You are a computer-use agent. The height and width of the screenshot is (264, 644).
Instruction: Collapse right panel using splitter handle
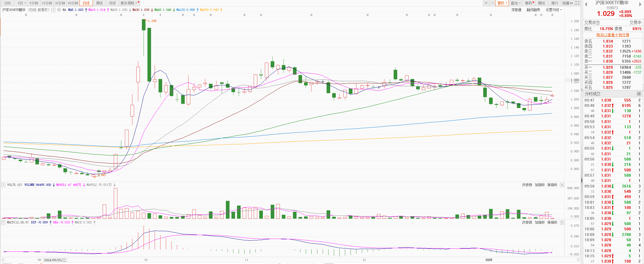click(x=582, y=180)
